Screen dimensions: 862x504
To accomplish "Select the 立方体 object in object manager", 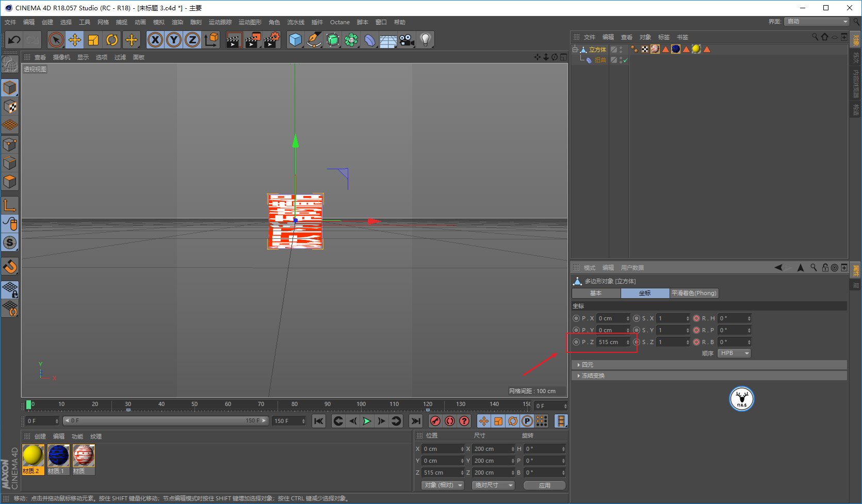I will click(x=597, y=50).
